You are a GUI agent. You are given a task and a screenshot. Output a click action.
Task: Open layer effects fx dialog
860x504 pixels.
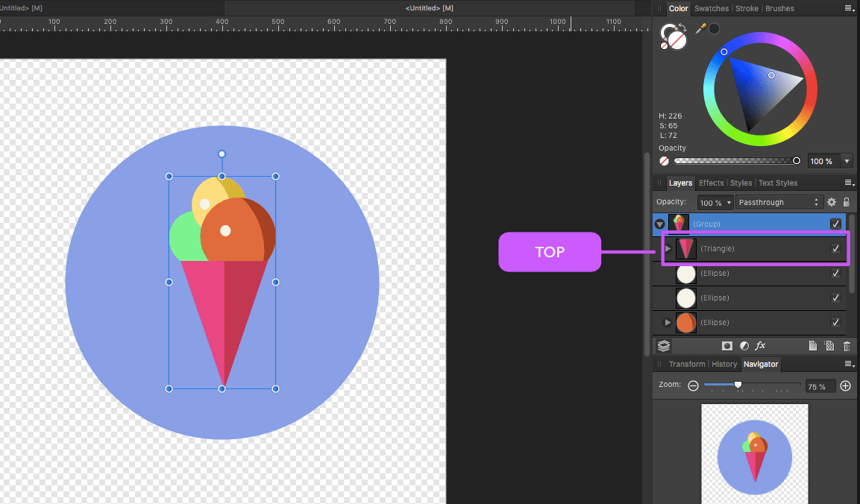(761, 346)
